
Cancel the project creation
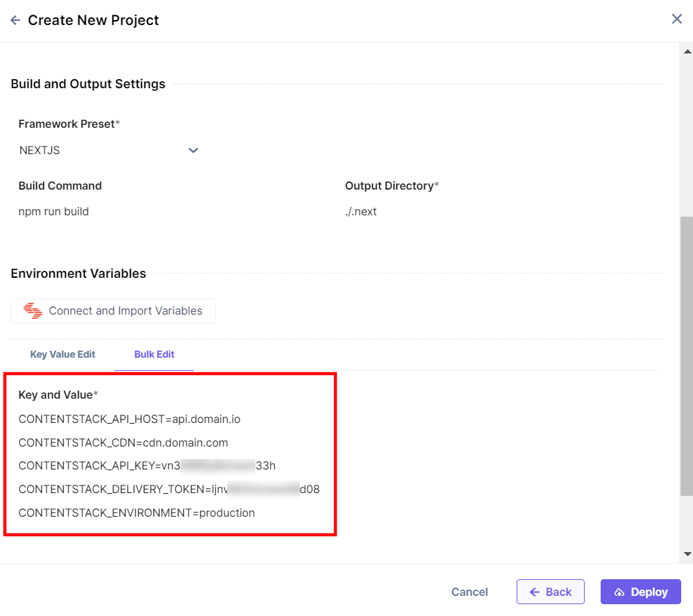tap(469, 592)
